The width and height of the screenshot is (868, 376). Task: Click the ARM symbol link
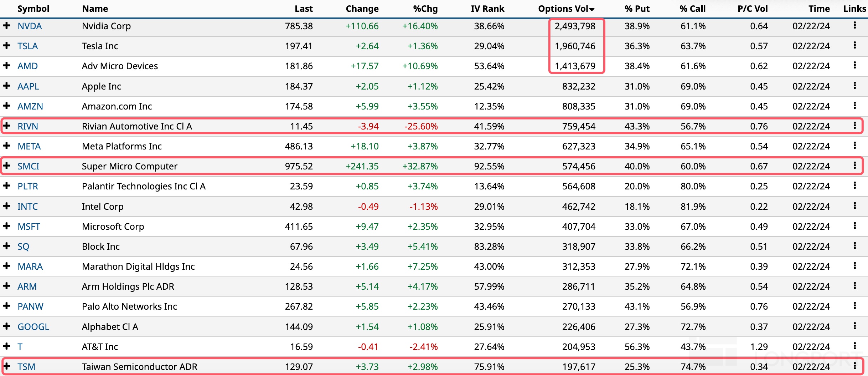point(27,286)
